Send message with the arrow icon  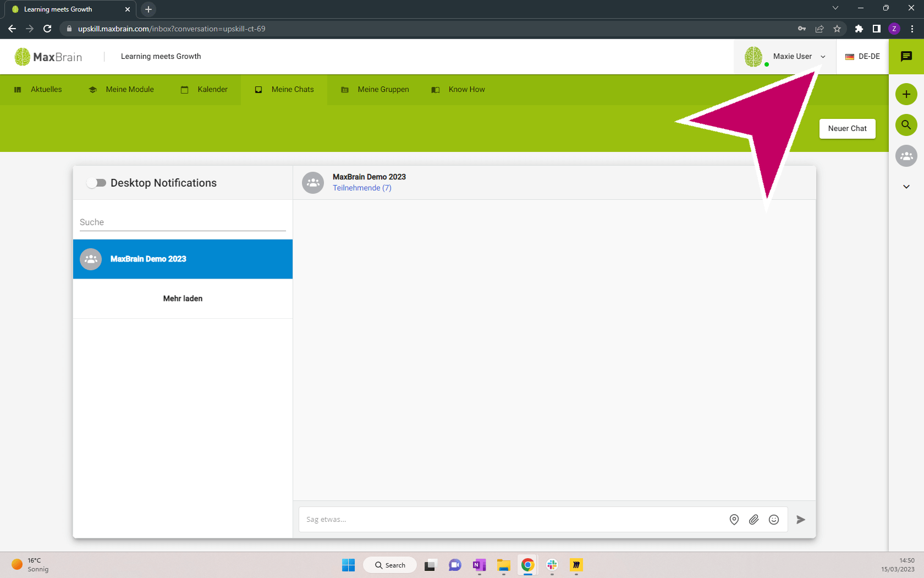[x=801, y=520]
